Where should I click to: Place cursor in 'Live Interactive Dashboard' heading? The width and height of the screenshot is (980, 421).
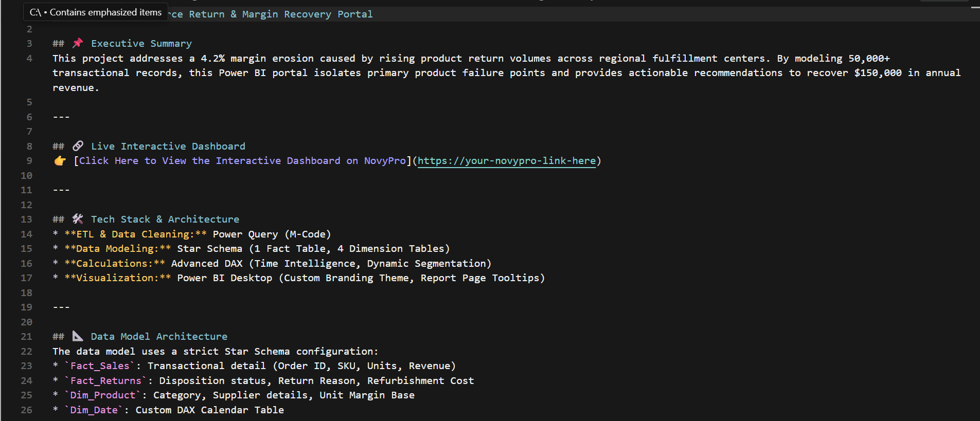(x=168, y=147)
